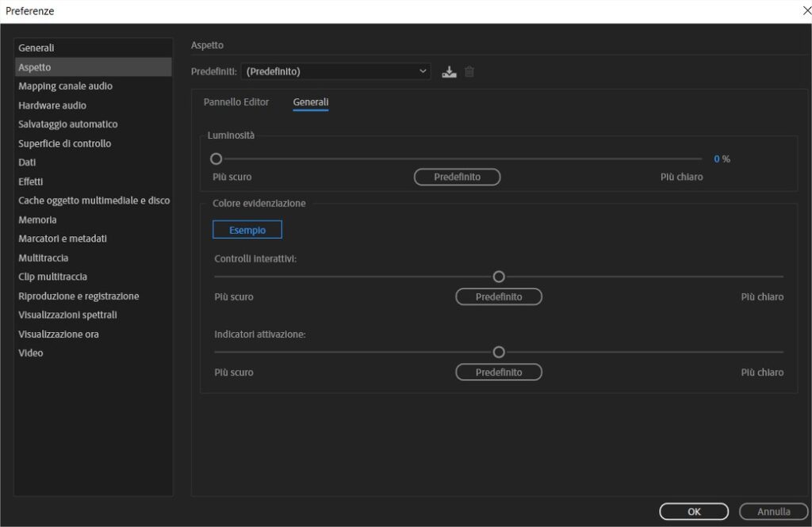
Task: Reset Luminosità using the Predefinito button
Action: tap(458, 177)
